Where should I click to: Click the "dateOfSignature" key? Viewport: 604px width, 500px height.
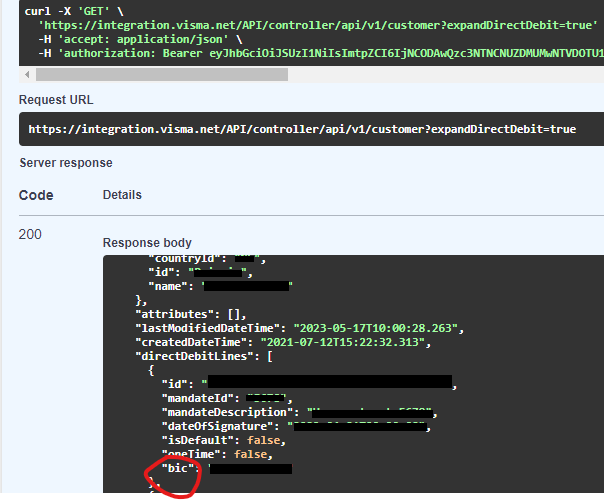tap(217, 426)
